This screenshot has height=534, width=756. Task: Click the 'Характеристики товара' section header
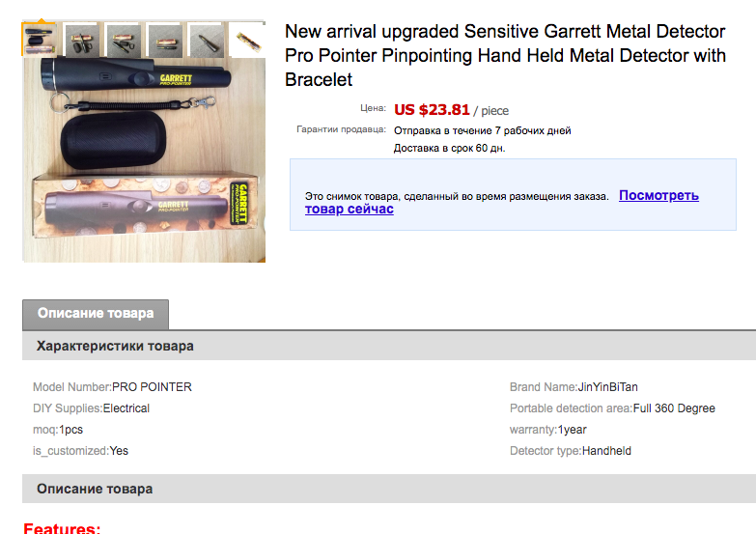coord(115,346)
